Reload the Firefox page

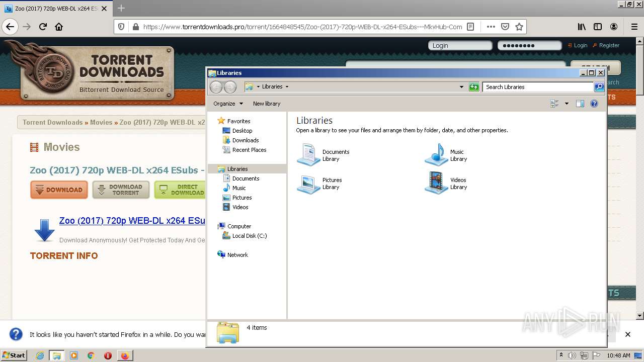coord(43,27)
